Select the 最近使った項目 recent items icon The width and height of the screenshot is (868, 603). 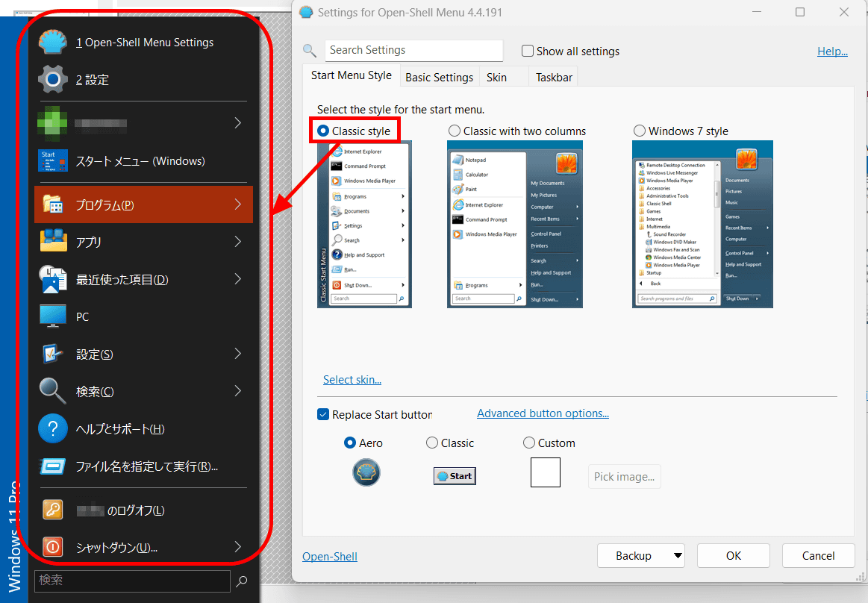click(x=52, y=278)
